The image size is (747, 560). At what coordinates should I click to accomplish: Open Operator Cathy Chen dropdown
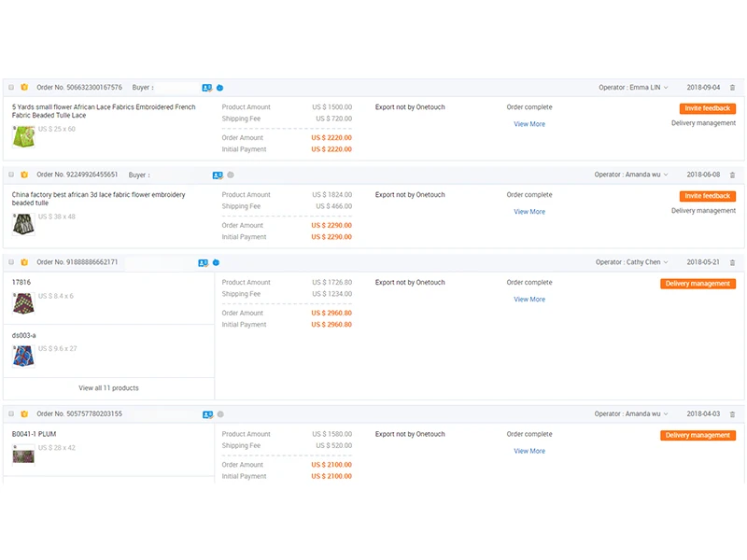[x=631, y=263]
